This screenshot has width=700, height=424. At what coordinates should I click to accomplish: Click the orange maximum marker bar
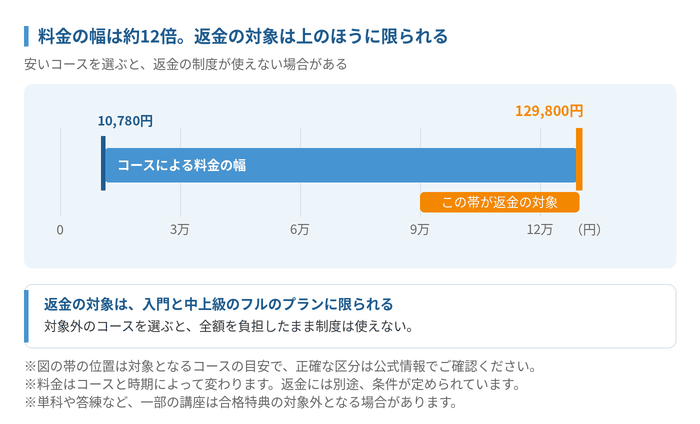579,159
